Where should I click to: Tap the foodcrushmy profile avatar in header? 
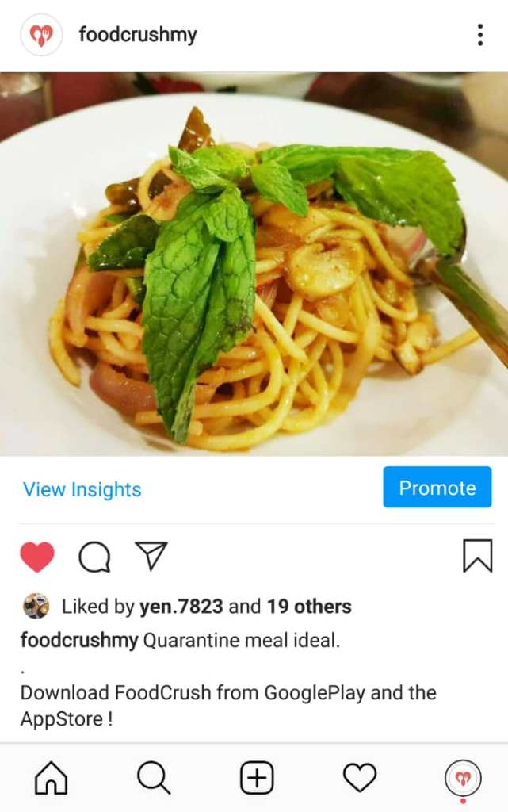(x=41, y=35)
